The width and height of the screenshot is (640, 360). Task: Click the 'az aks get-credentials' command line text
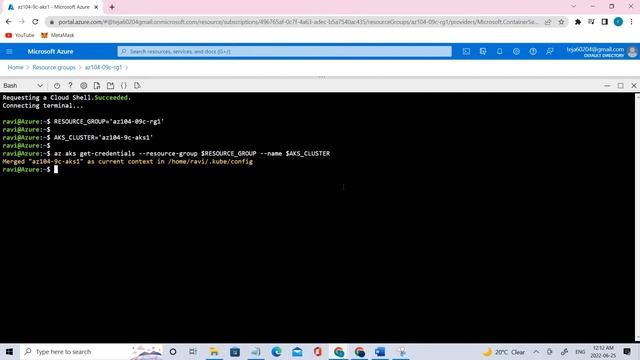192,153
